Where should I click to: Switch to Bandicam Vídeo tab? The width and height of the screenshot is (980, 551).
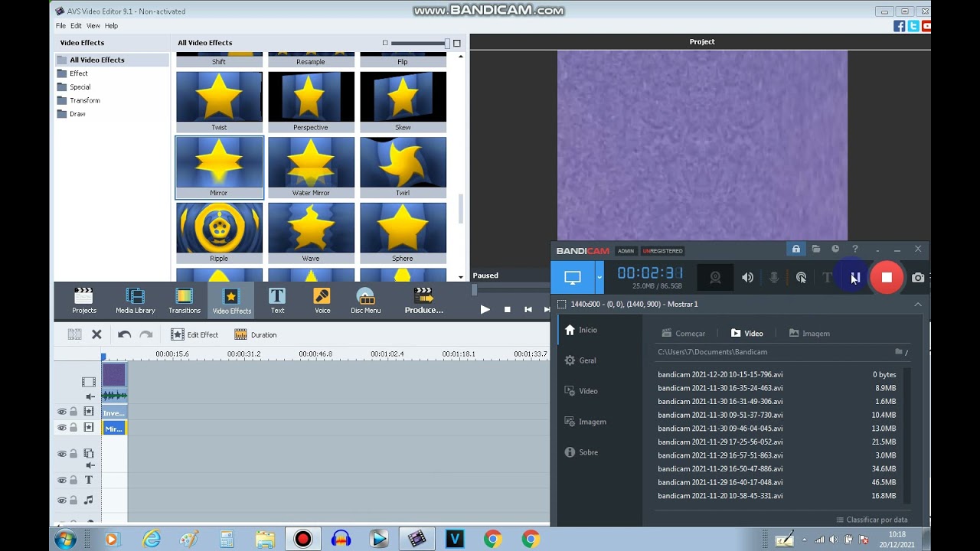pyautogui.click(x=747, y=333)
